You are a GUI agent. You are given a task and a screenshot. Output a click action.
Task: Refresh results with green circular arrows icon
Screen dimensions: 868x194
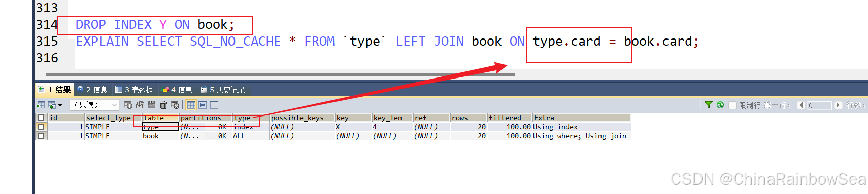pos(720,105)
